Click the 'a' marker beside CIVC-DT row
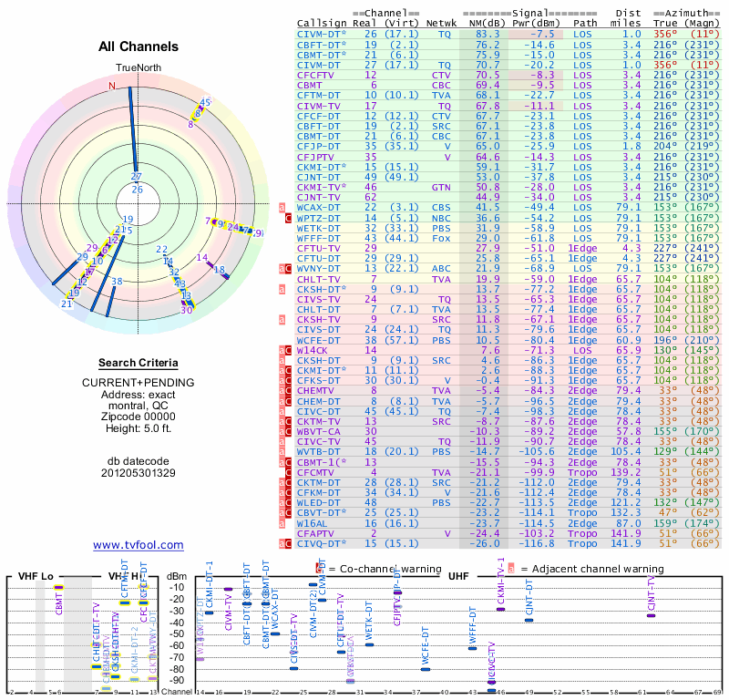 click(282, 411)
